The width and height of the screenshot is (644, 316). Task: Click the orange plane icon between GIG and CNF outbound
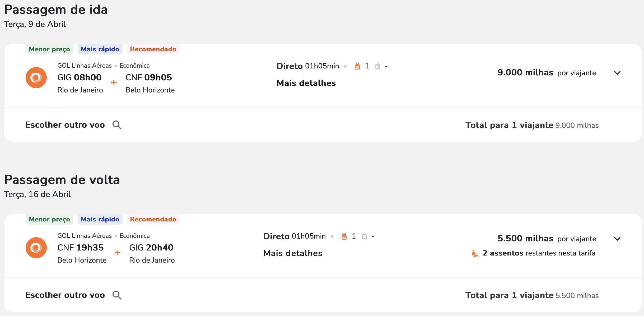(x=114, y=83)
